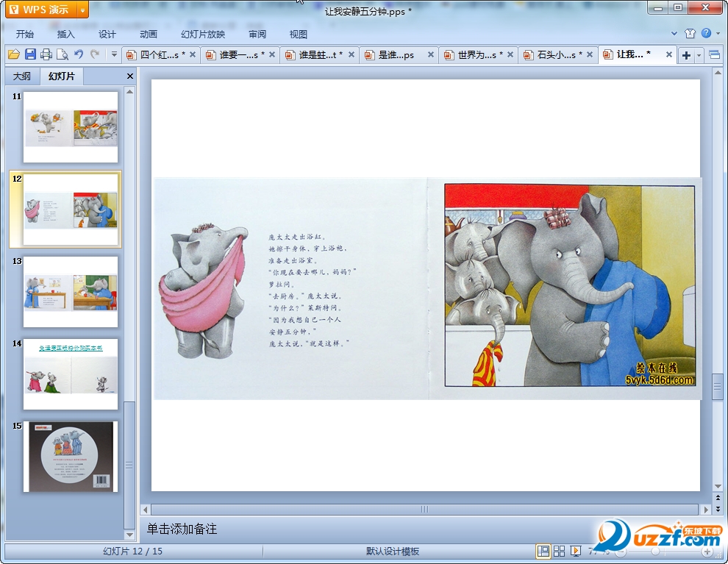Screen dimensions: 728x564
Task: Save the presentation with the floppy disk icon
Action: 30,54
